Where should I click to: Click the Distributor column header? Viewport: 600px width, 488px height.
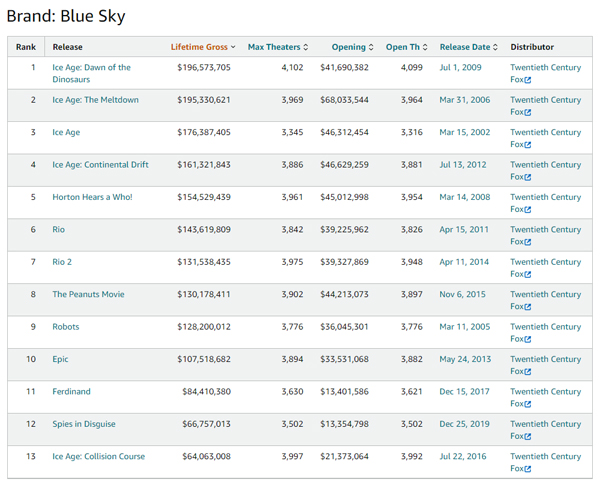(532, 47)
